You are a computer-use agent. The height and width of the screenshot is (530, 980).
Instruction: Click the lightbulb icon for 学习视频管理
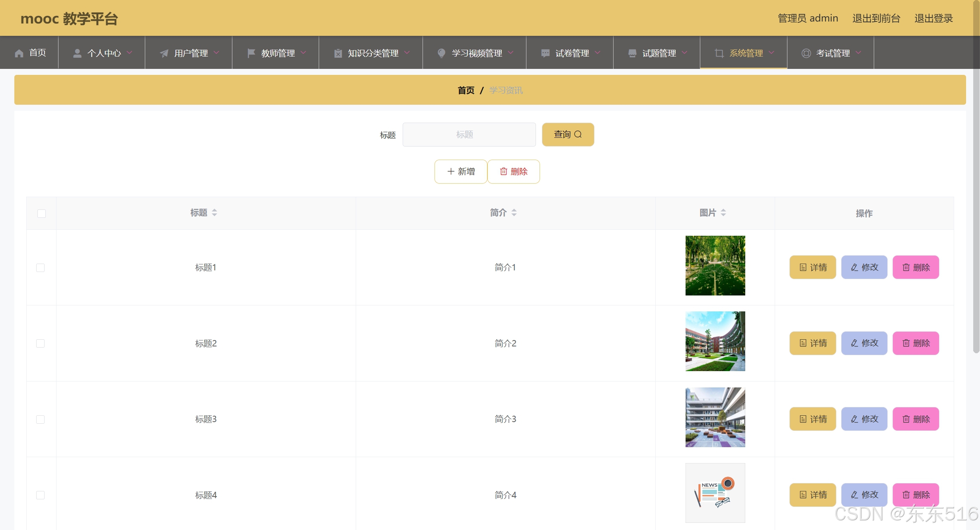[441, 53]
